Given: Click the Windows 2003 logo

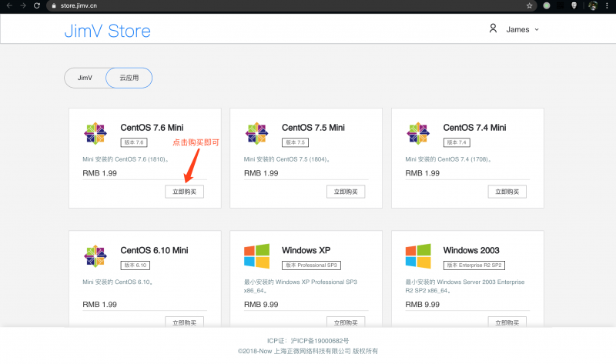Looking at the screenshot, I should [x=418, y=256].
